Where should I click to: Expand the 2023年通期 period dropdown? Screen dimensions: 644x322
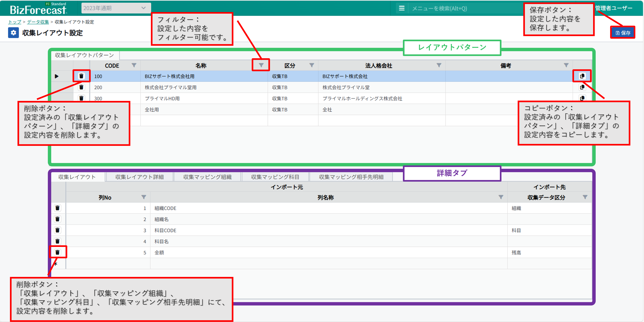coord(116,8)
